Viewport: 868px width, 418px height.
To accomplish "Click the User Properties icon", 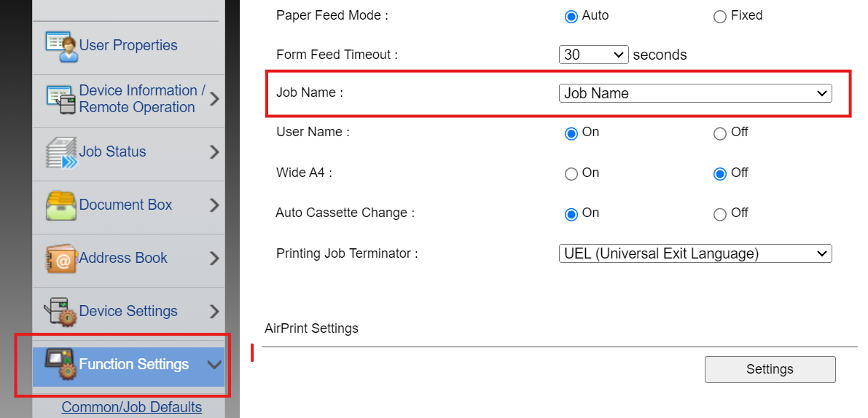I will point(61,46).
